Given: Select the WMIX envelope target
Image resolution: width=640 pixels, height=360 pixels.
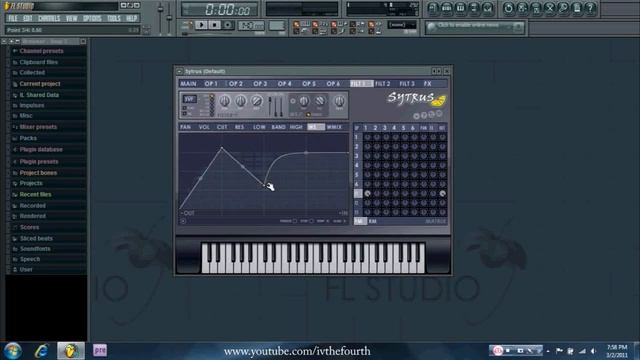Looking at the screenshot, I should [334, 127].
